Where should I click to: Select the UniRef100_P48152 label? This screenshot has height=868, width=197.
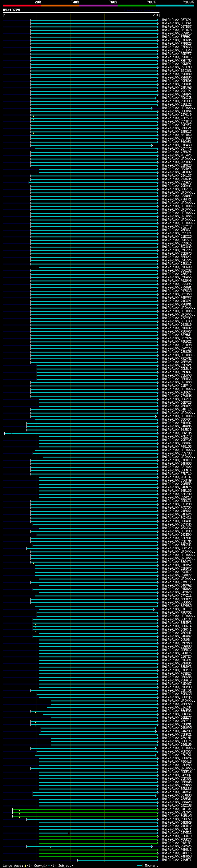click(177, 843)
